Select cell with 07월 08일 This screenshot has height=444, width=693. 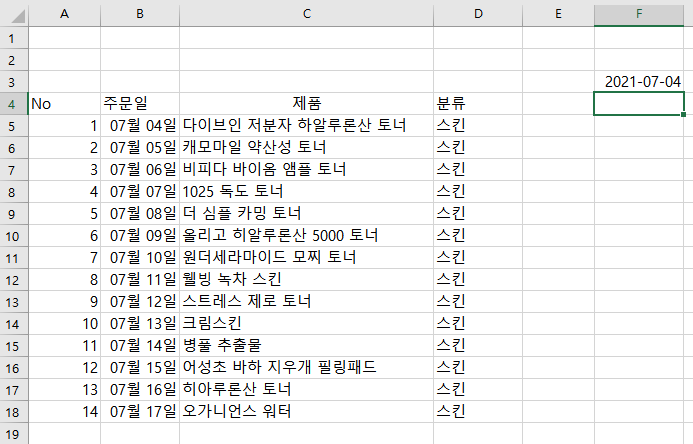(x=140, y=214)
